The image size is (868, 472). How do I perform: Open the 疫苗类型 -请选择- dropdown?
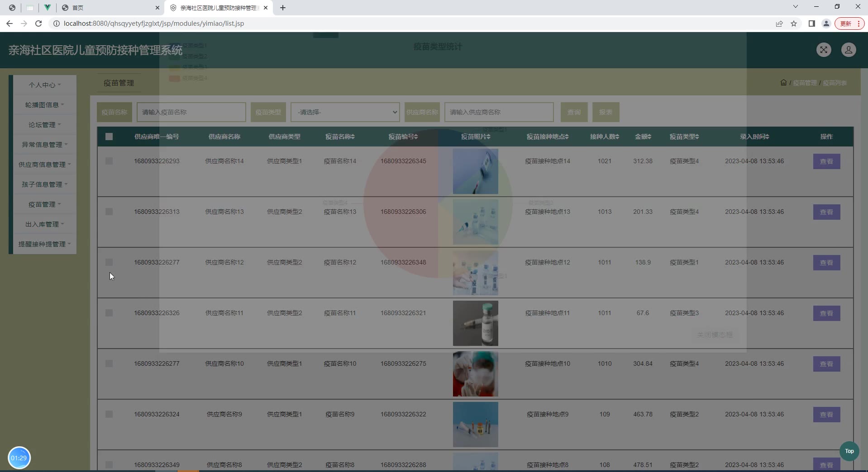(x=345, y=112)
